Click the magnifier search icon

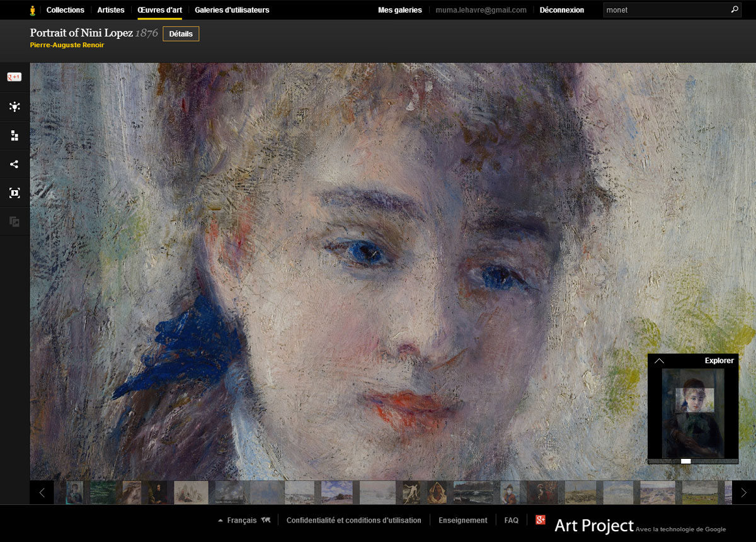pyautogui.click(x=735, y=10)
